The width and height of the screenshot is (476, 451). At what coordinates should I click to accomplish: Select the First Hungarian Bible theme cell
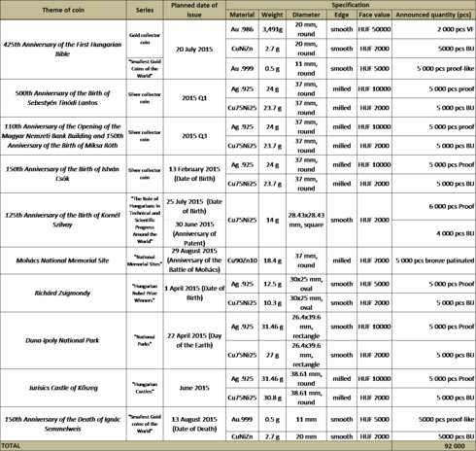(63, 50)
